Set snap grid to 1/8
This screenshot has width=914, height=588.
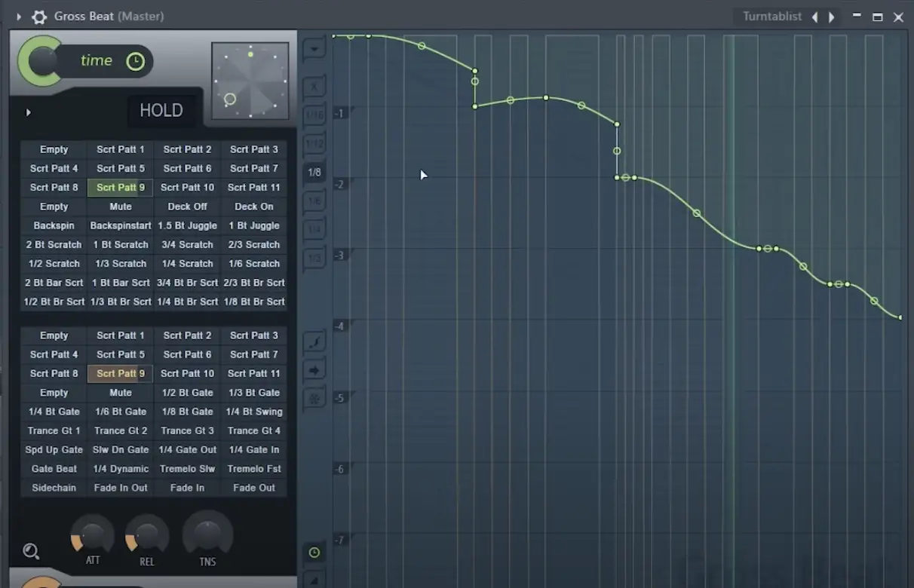[x=314, y=173]
